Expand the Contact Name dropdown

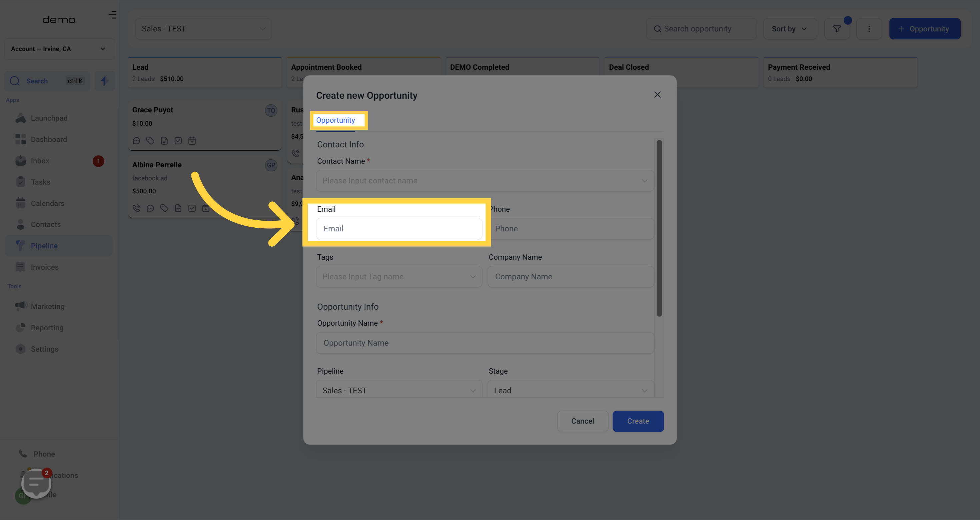pyautogui.click(x=484, y=181)
